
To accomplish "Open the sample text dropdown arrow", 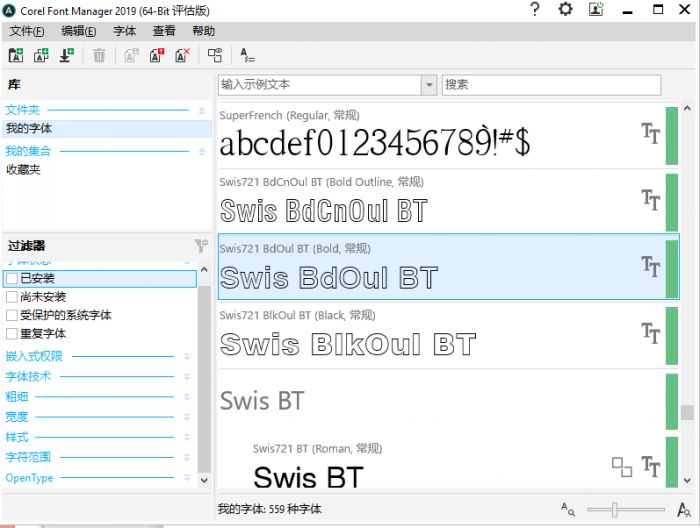I will (x=429, y=84).
